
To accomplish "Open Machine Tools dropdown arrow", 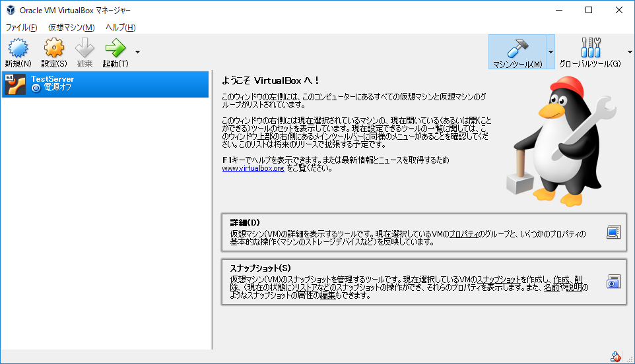I will (551, 52).
